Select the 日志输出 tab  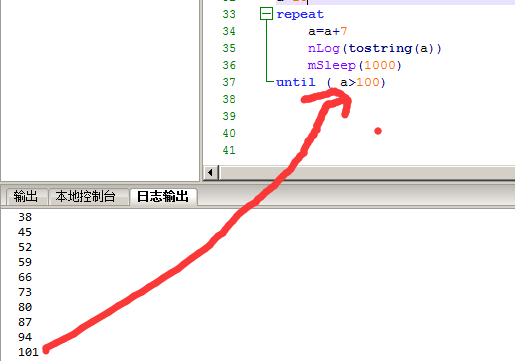tap(163, 196)
